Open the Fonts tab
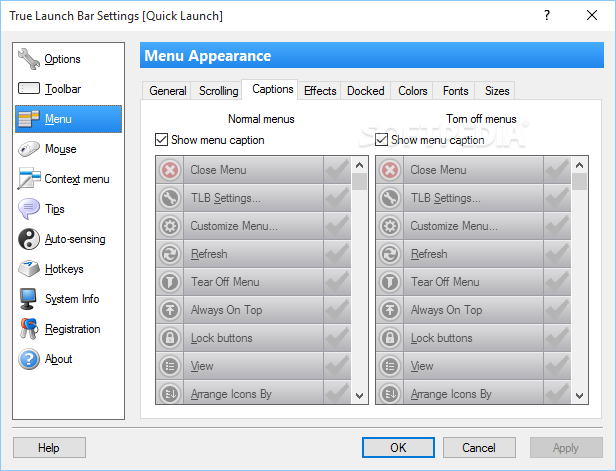The height and width of the screenshot is (471, 616). click(455, 91)
